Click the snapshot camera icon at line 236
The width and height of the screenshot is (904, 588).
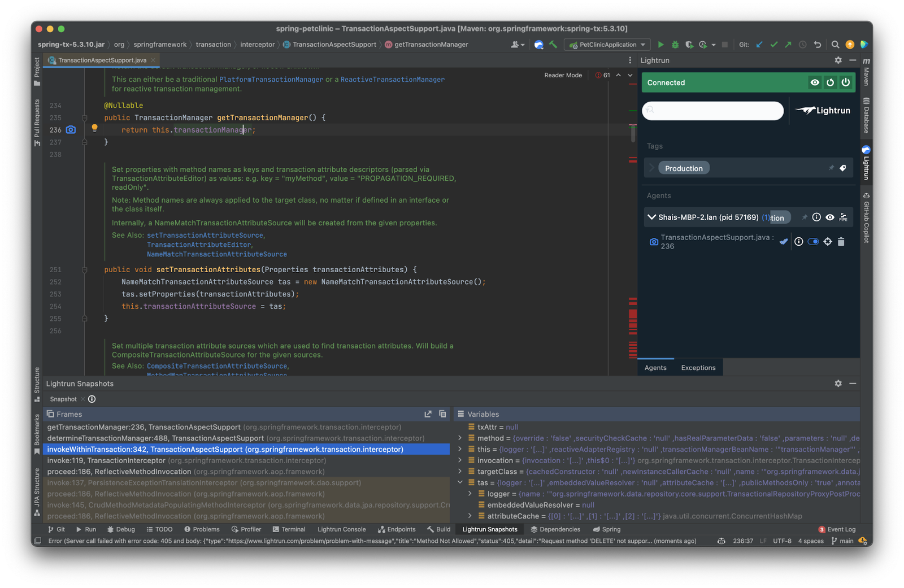coord(71,130)
